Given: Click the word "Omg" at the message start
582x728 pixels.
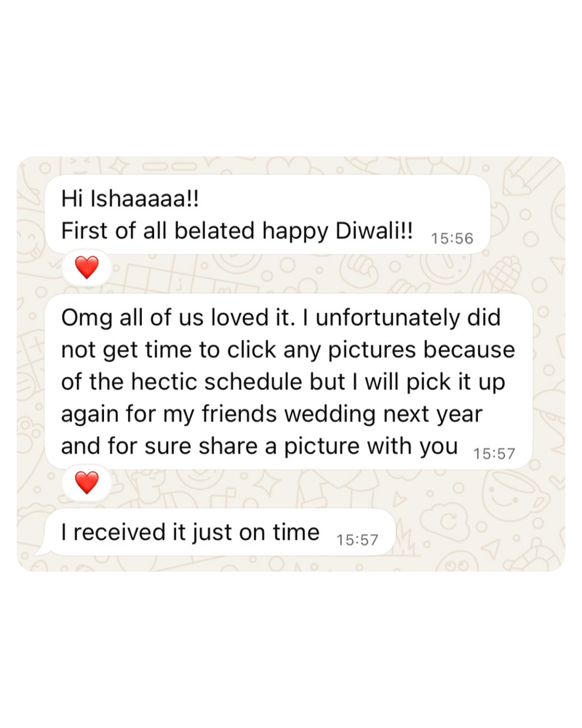Looking at the screenshot, I should [87, 319].
